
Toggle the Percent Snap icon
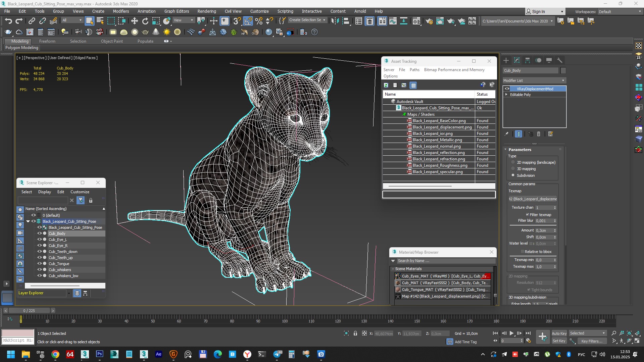[x=259, y=21]
